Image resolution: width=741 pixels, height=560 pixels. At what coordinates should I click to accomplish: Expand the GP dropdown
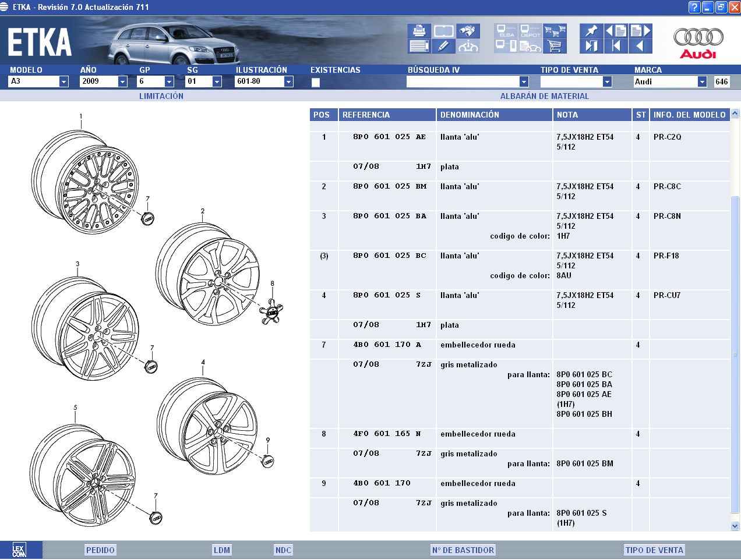click(169, 82)
